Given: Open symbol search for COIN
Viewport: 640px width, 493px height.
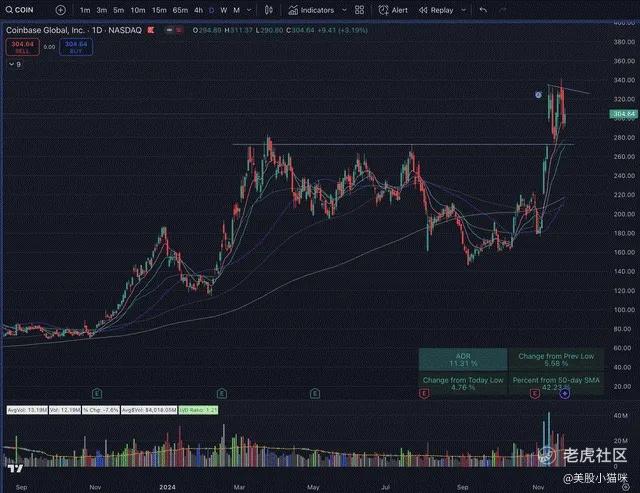Looking at the screenshot, I should [20, 10].
